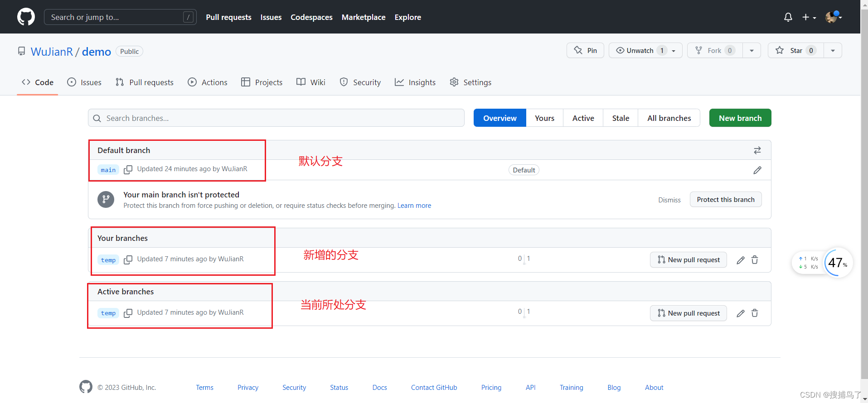Select the Stale branches filter
868x403 pixels.
tap(621, 118)
